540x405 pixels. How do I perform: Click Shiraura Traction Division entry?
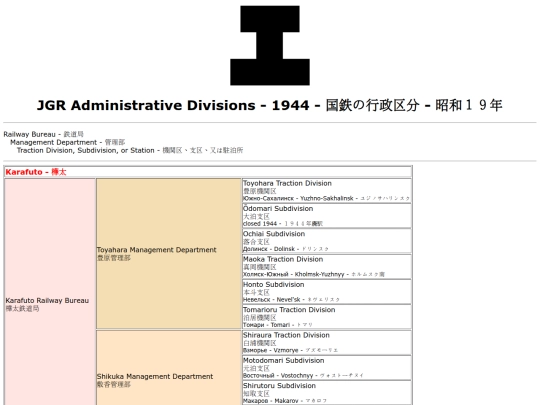tap(327, 342)
